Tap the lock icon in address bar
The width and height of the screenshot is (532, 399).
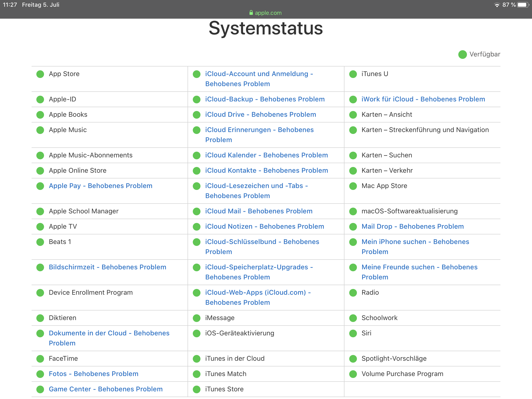tap(251, 13)
